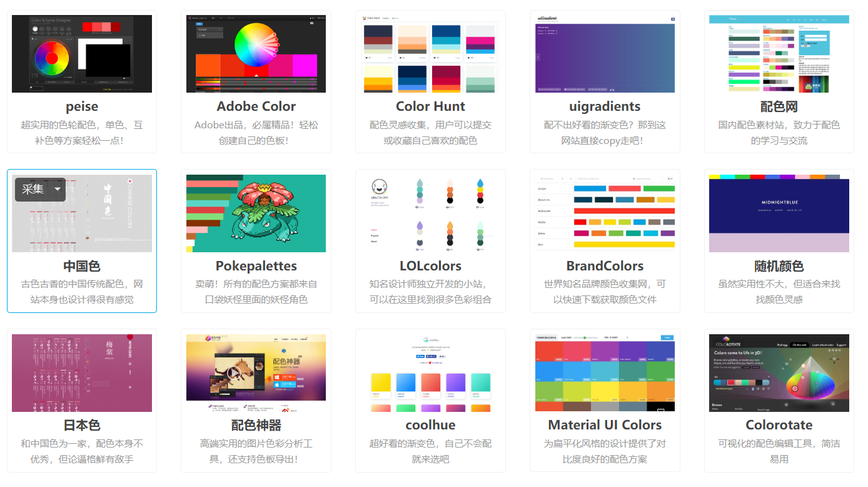The height and width of the screenshot is (487, 868).
Task: Click the description starting 超实用的色轮配色
Action: pyautogui.click(x=82, y=133)
